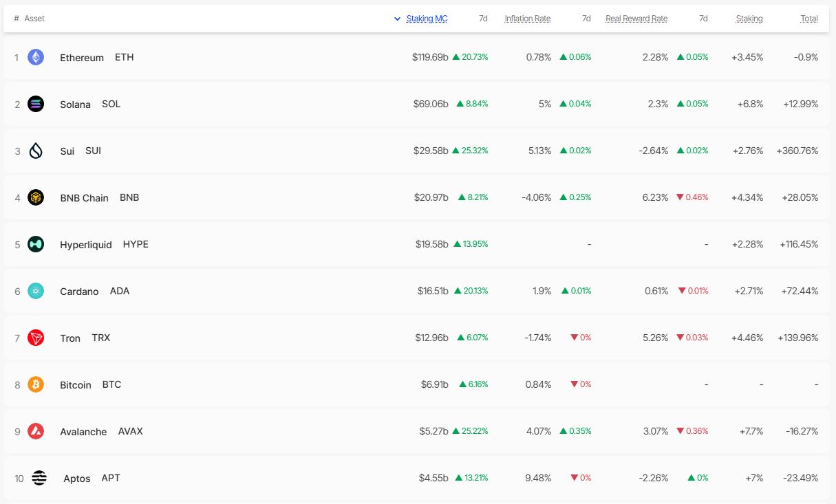Click Tron's +139.96% total value
Image resolution: width=836 pixels, height=504 pixels.
coord(798,338)
